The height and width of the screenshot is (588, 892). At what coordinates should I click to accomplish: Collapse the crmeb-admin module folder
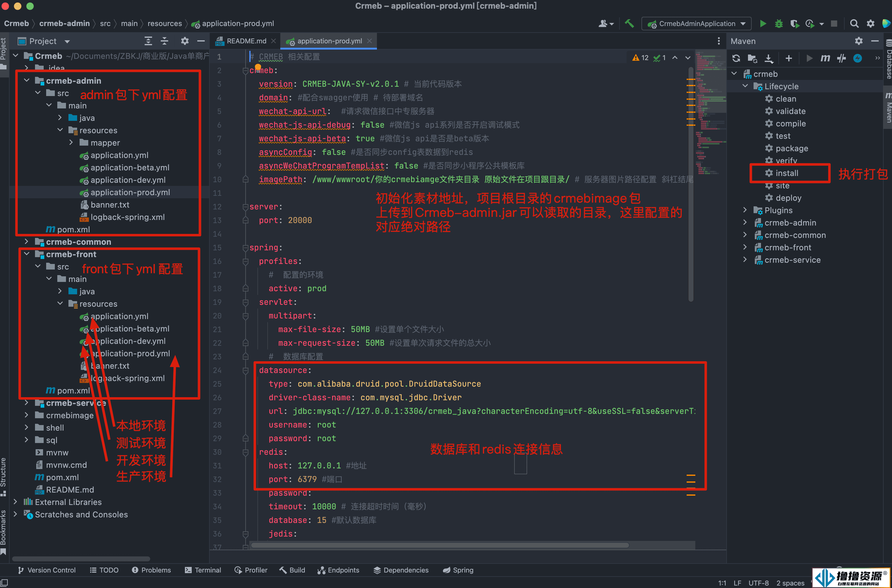coord(27,80)
